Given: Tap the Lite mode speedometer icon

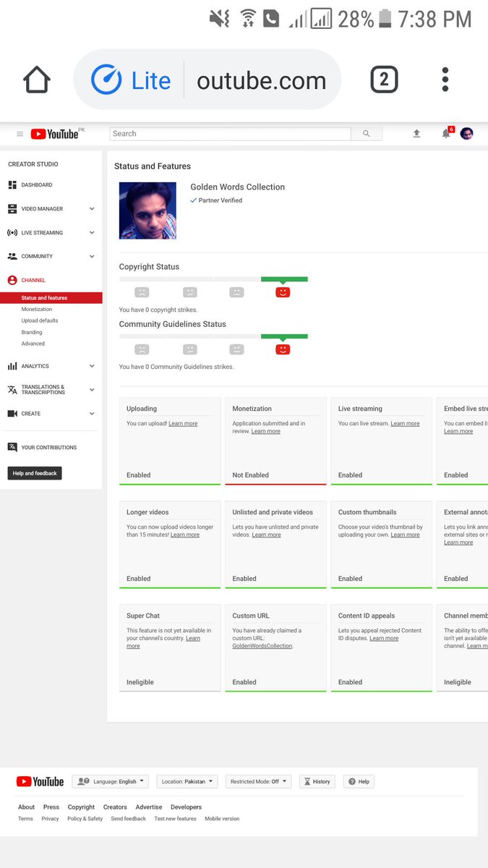Looking at the screenshot, I should [x=106, y=80].
